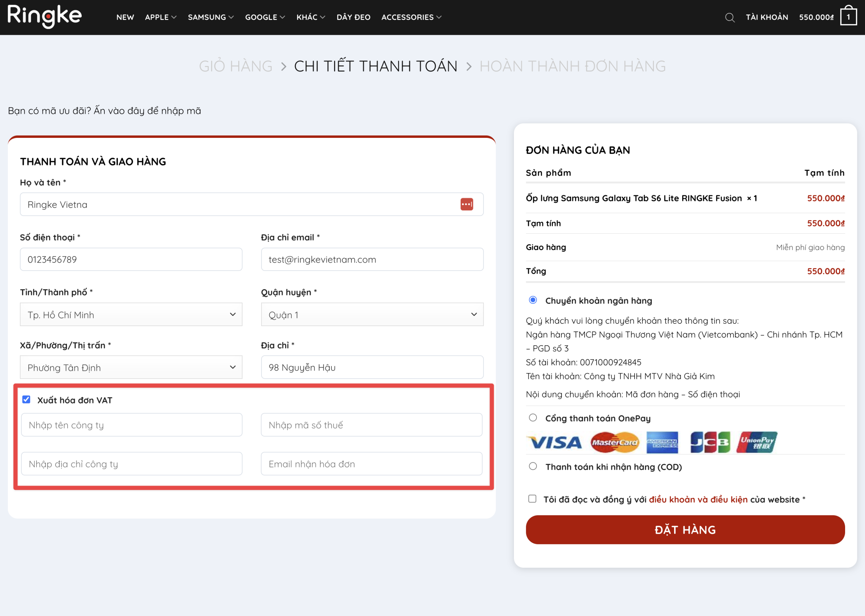Select Cổng thanh toán OnePay option
865x616 pixels.
[x=533, y=418]
